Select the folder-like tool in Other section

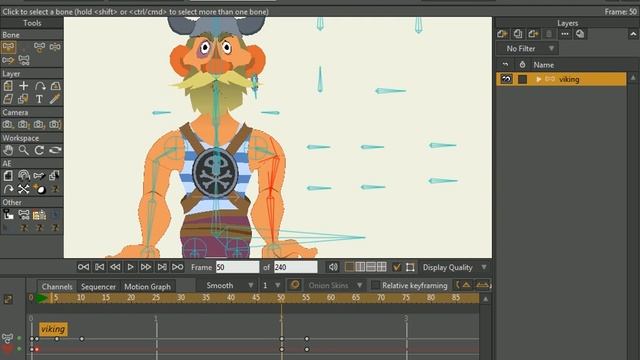pos(39,214)
